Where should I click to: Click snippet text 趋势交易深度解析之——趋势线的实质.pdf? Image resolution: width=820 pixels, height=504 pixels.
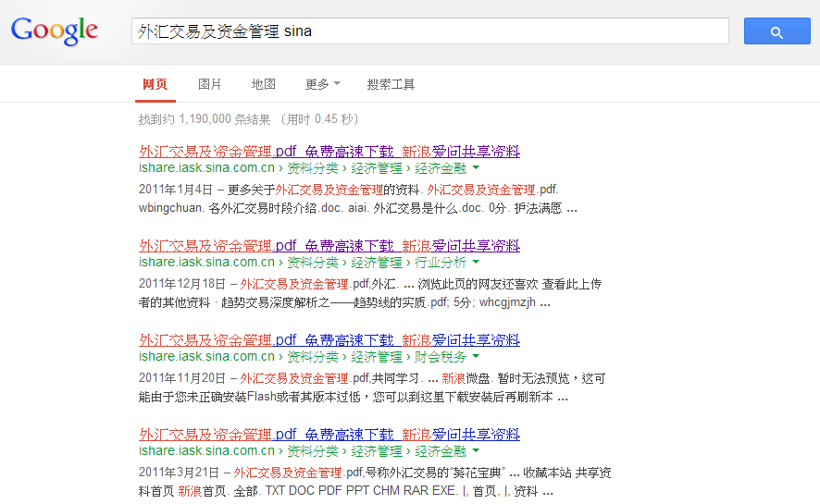coord(335,302)
